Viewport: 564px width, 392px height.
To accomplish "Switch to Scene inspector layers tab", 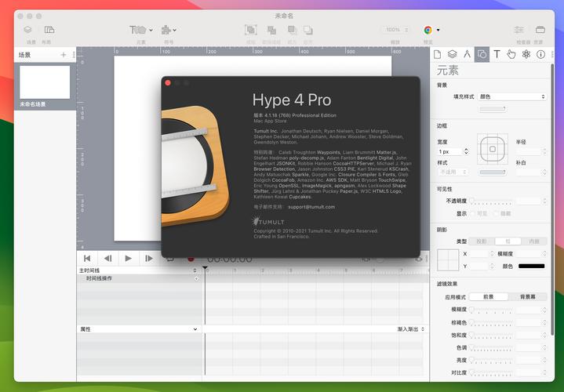I will click(x=452, y=54).
